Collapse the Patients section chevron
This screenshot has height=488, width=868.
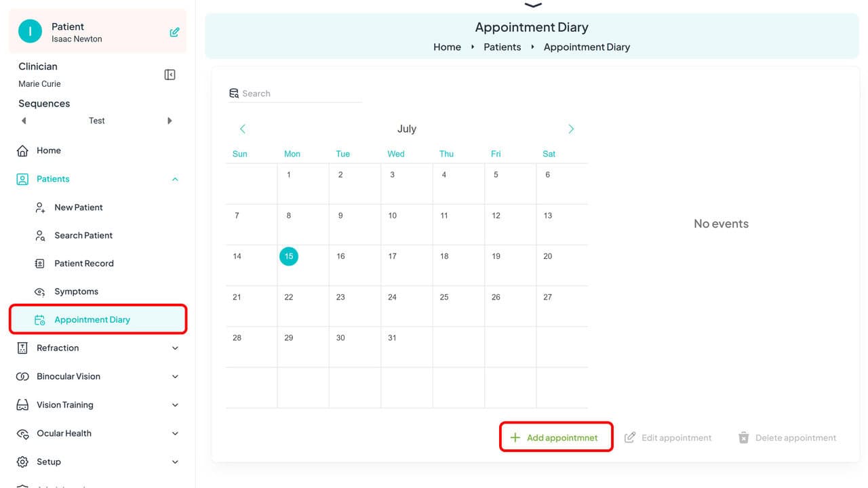pyautogui.click(x=175, y=179)
